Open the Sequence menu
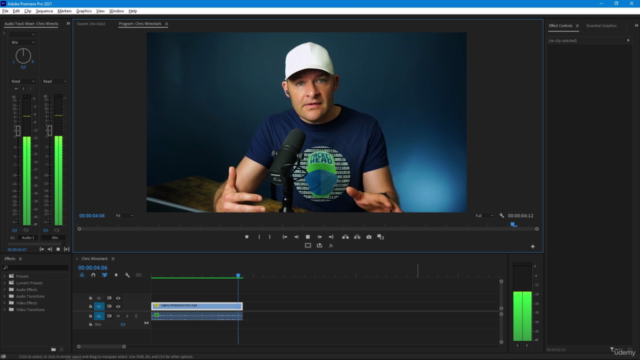The image size is (640, 360). pos(44,11)
